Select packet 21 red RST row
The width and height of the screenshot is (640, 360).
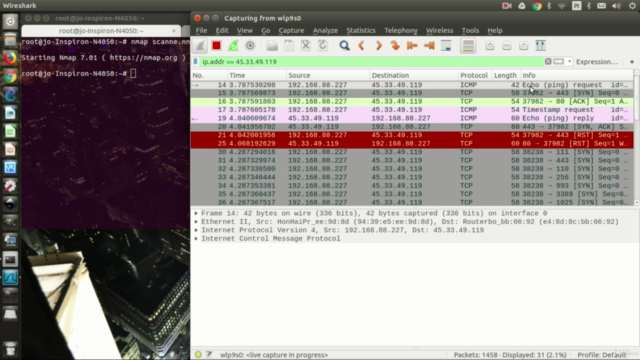(x=412, y=135)
